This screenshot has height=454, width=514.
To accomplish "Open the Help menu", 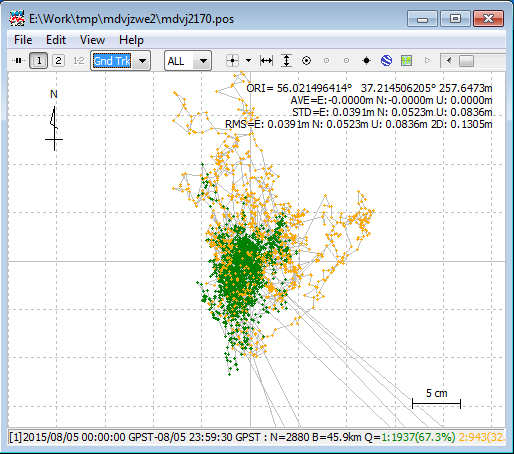I will (x=131, y=40).
